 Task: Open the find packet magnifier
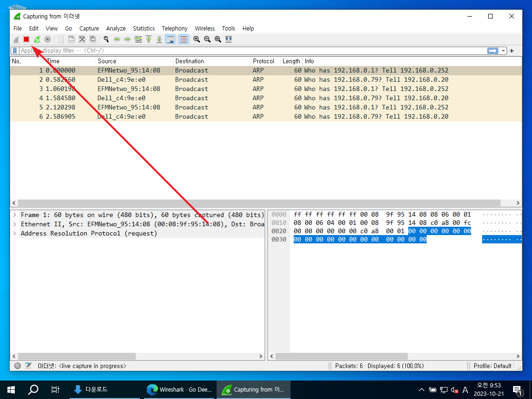pyautogui.click(x=106, y=39)
